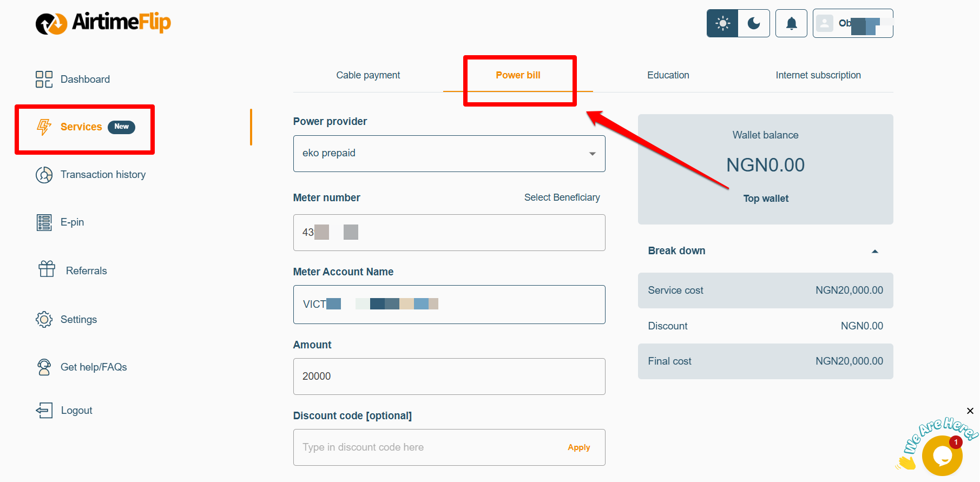Click the Get help/FAQs headset icon
The width and height of the screenshot is (980, 482).
44,367
